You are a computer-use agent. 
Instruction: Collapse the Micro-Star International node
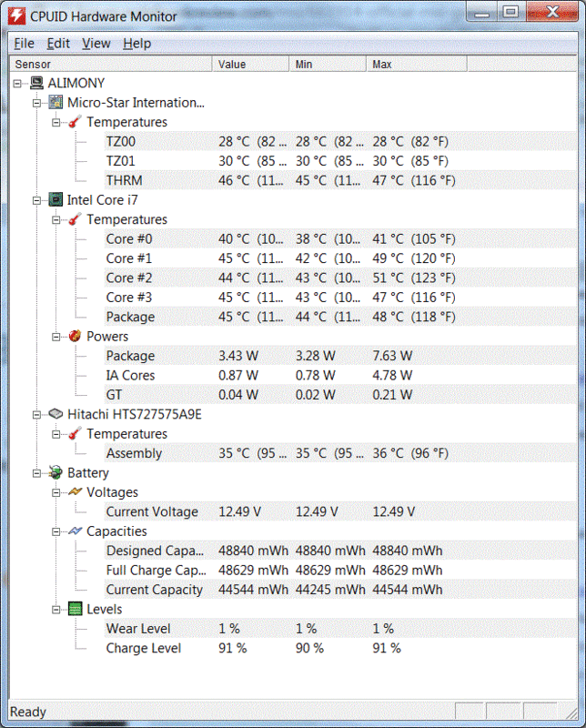pos(36,103)
